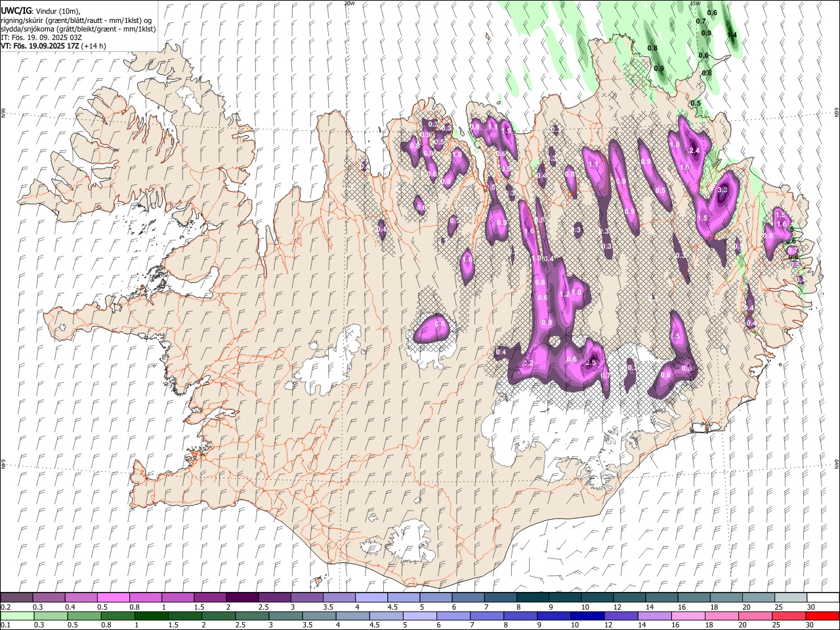The height and width of the screenshot is (630, 840).
Task: Click the "IT: Fös. 19. 09. 2025 03Z" line
Action: [x=41, y=37]
